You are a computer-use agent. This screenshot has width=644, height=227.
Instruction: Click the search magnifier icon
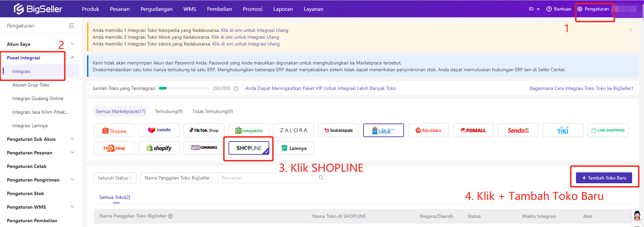click(321, 178)
